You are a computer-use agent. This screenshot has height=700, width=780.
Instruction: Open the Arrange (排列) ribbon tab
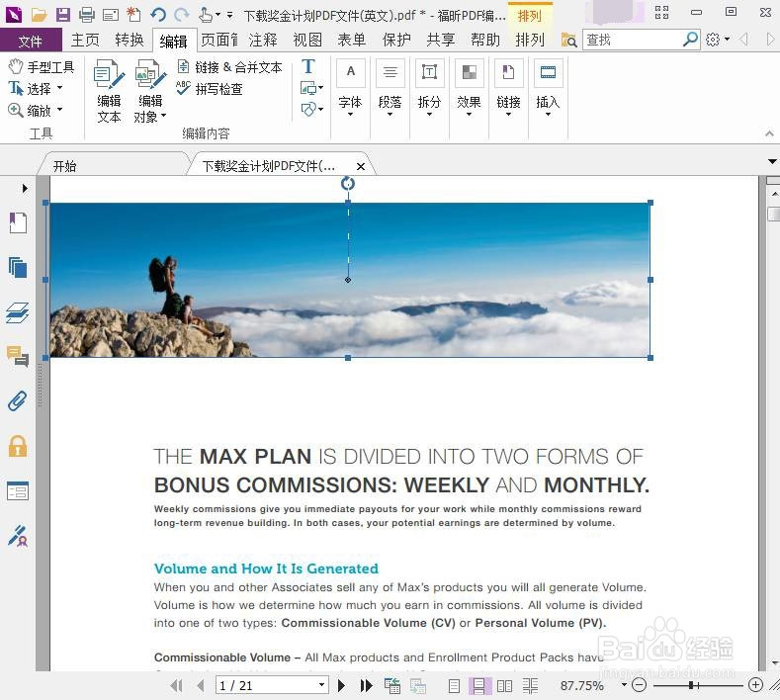[x=530, y=40]
